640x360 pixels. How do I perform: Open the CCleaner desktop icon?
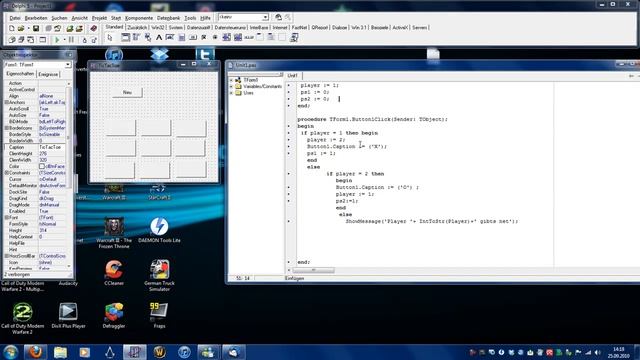[114, 273]
